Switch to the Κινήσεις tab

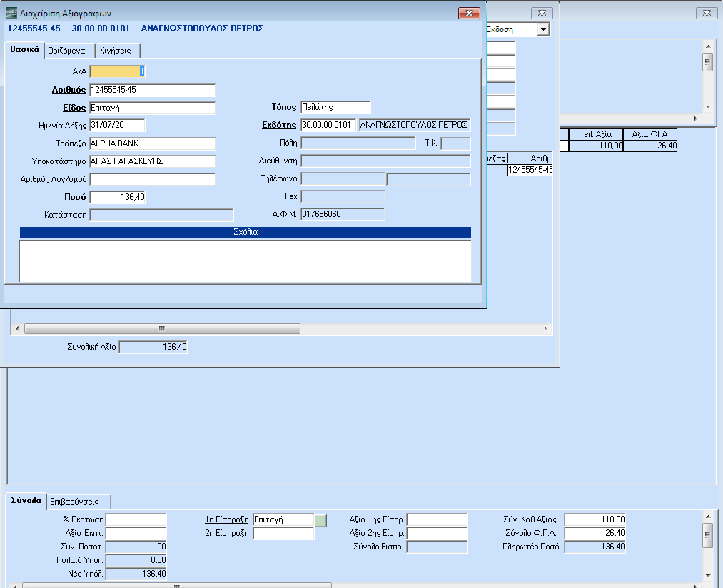pyautogui.click(x=117, y=50)
